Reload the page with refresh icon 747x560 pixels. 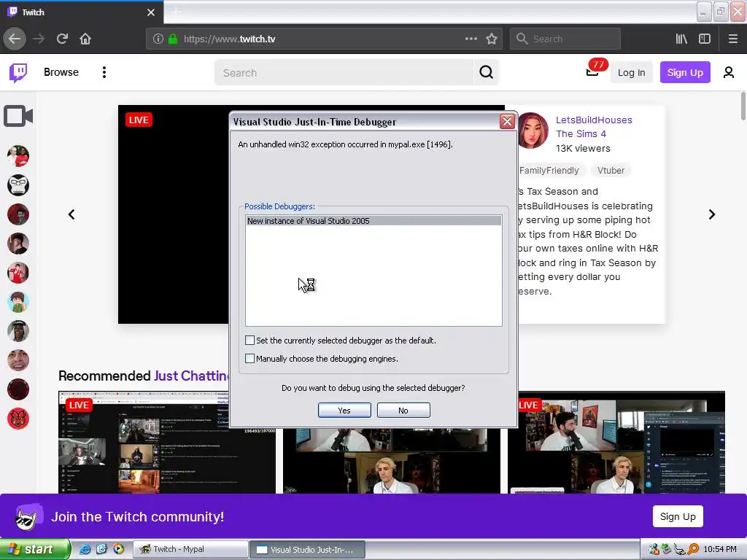(62, 39)
